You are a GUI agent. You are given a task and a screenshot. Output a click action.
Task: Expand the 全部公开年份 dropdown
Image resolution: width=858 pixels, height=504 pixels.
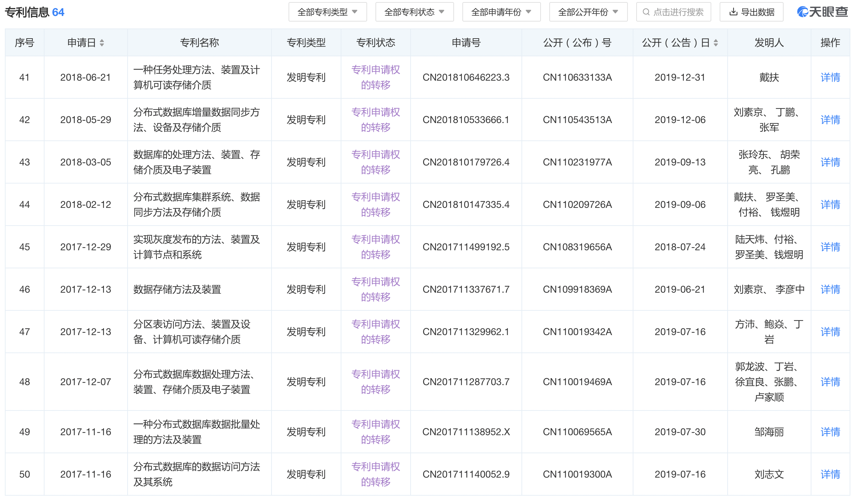tap(588, 12)
